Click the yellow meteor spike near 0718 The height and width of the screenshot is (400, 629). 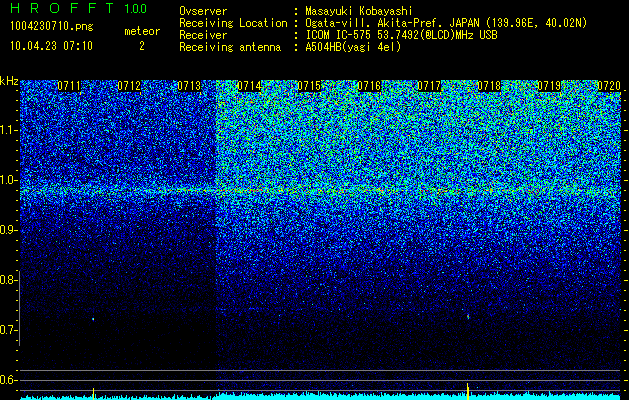pos(468,391)
